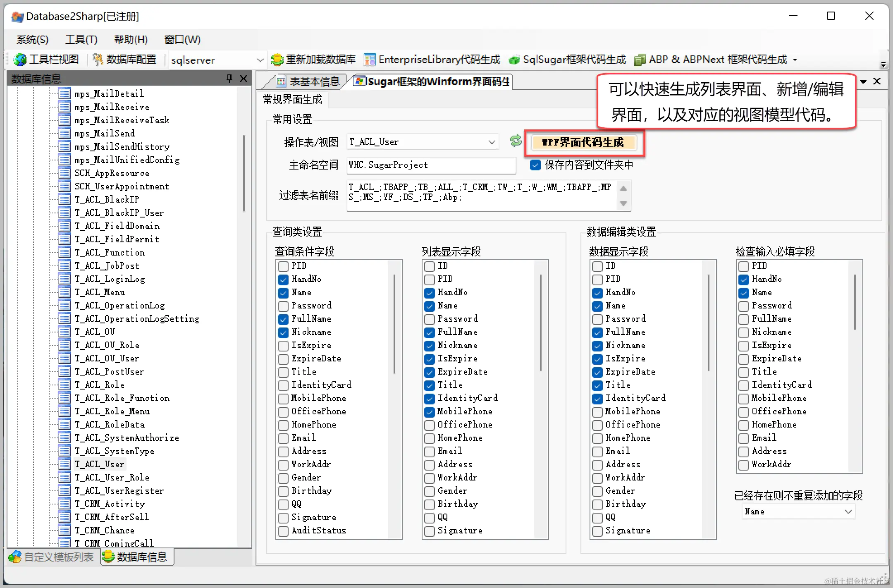Select T_ACL_User_Role in table tree
Image resolution: width=893 pixels, height=588 pixels.
pos(112,477)
